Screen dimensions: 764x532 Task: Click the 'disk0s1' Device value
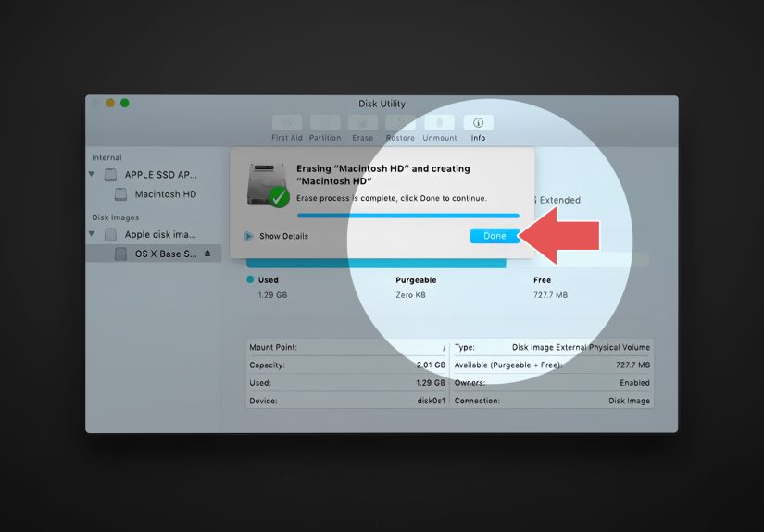tap(432, 401)
